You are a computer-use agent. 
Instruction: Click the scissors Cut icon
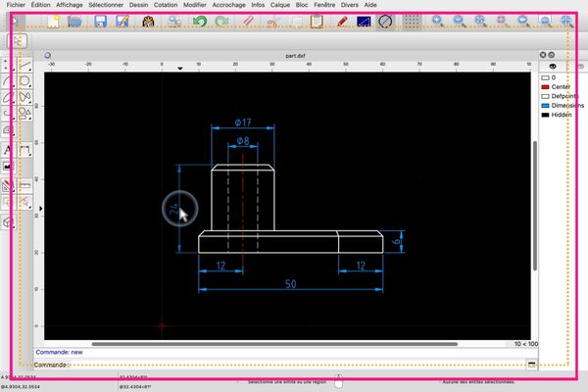tap(272, 22)
